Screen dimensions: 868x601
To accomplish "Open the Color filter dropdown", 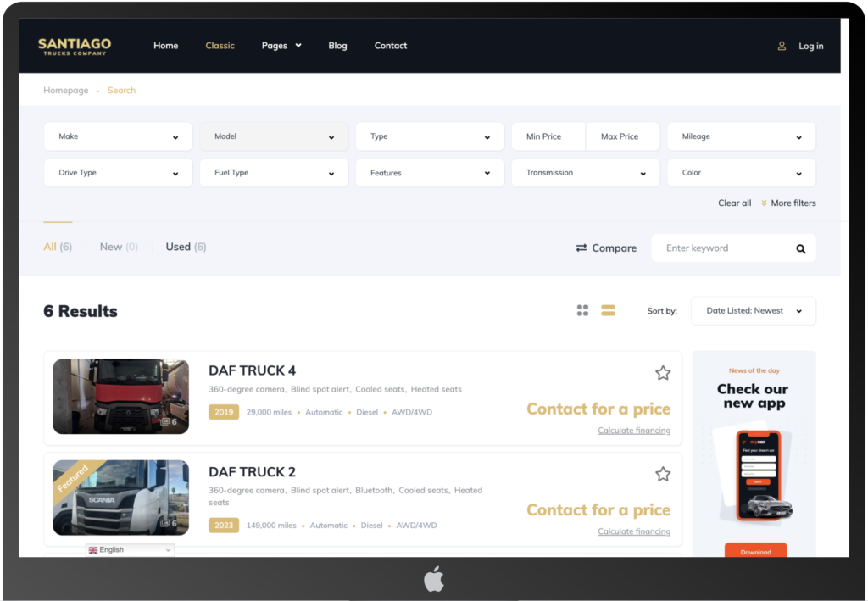I will point(741,173).
